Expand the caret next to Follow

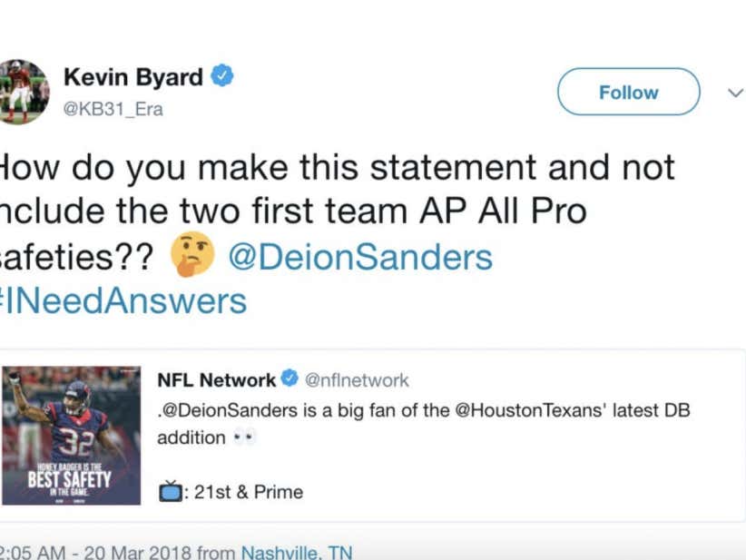[x=734, y=92]
